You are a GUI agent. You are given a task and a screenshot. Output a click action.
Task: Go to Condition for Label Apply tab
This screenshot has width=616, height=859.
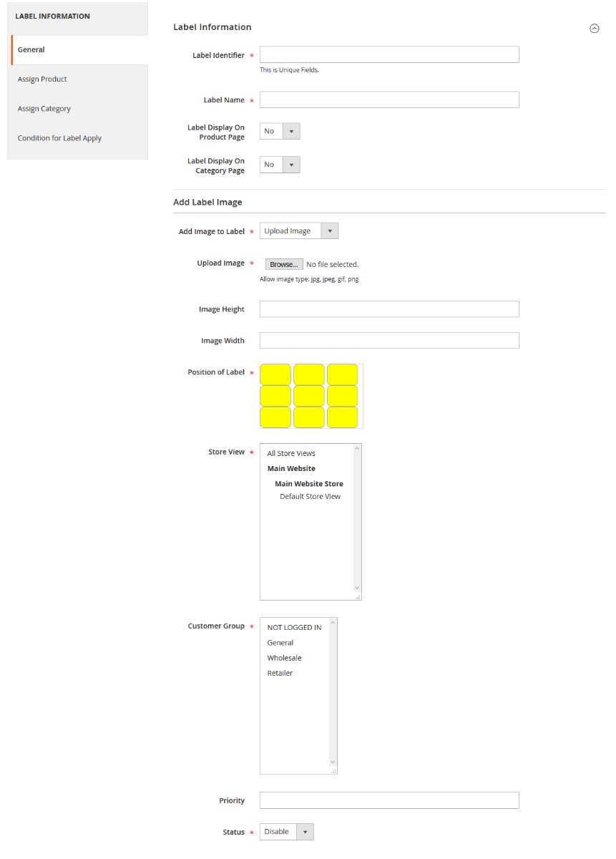tap(59, 138)
